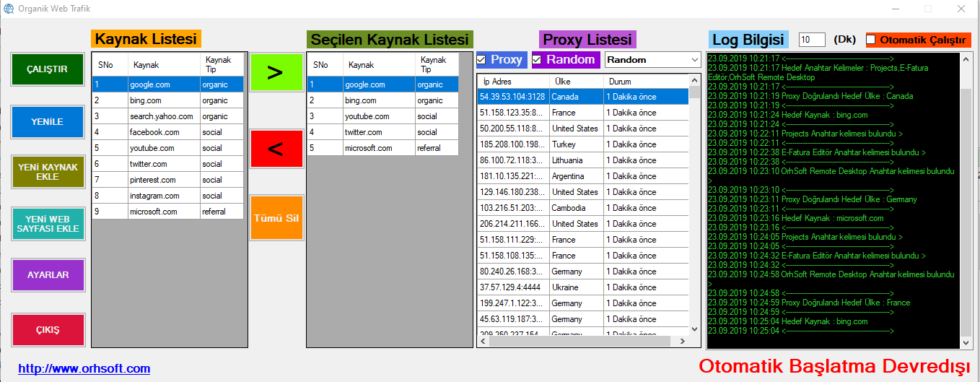This screenshot has height=382, width=980.
Task: Select proxy row 206.214.211.166
Action: [x=583, y=224]
